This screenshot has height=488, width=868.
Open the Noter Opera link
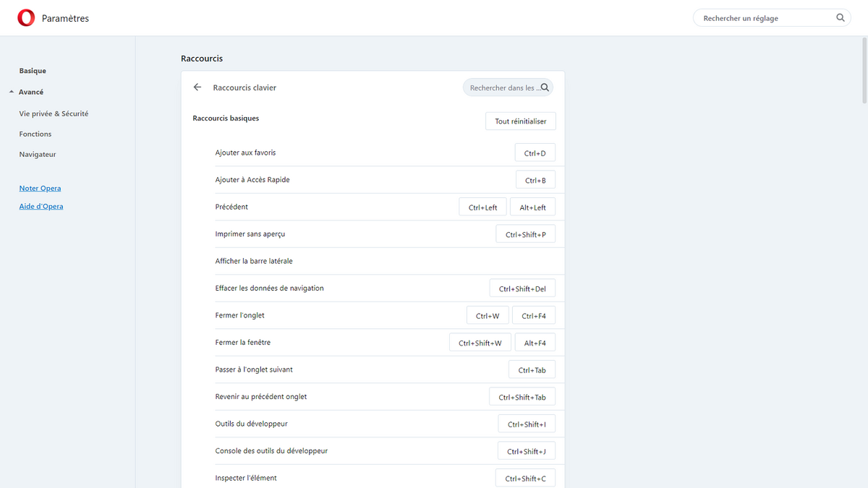(40, 188)
